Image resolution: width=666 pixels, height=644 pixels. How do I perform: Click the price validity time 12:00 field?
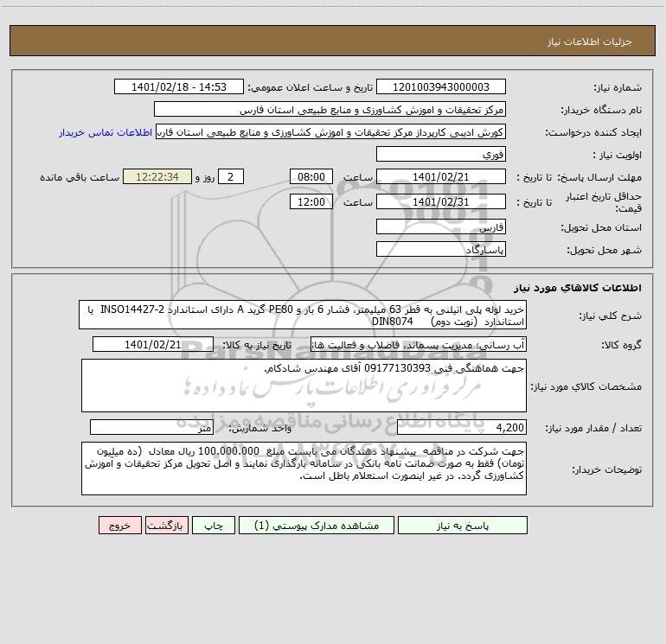click(x=311, y=201)
